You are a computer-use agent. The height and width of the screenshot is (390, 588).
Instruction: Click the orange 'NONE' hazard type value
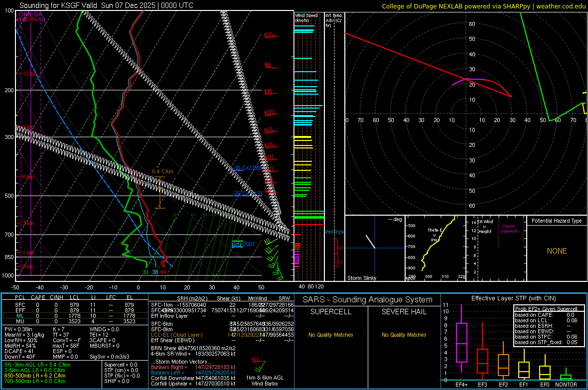557,251
